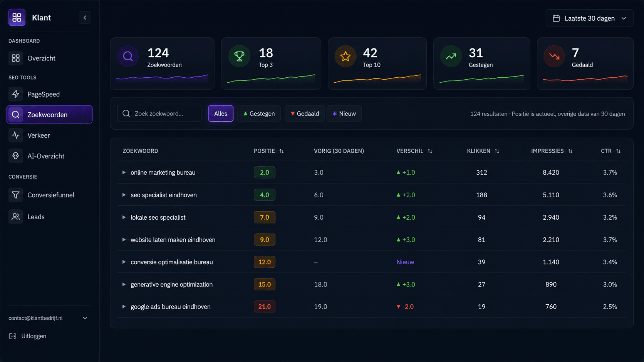Click the 15.0 position badge
This screenshot has width=644, height=362.
(265, 284)
